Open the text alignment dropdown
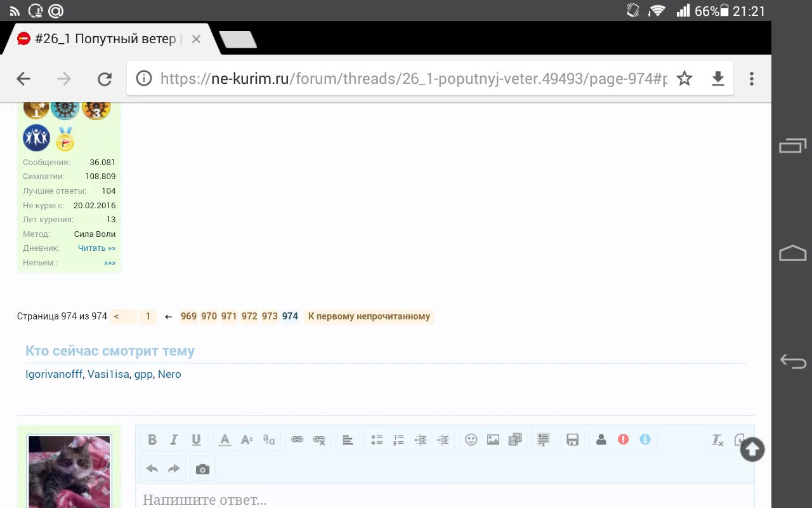The image size is (812, 508). tap(348, 439)
